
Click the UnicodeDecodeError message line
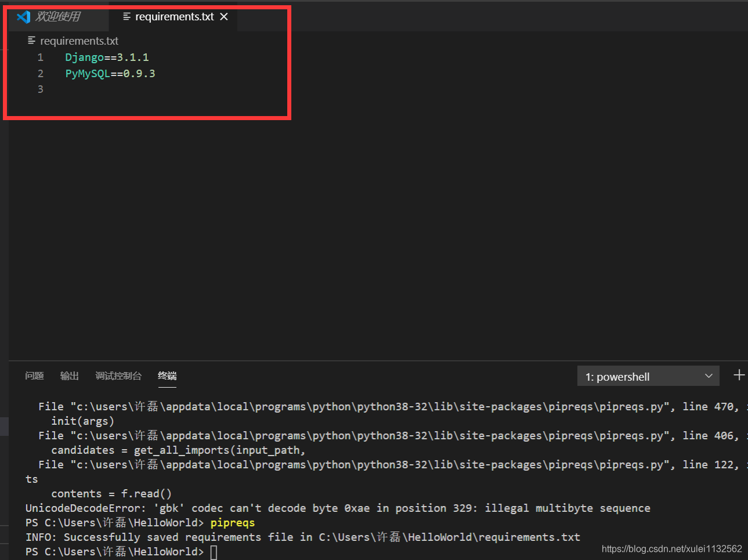[338, 508]
